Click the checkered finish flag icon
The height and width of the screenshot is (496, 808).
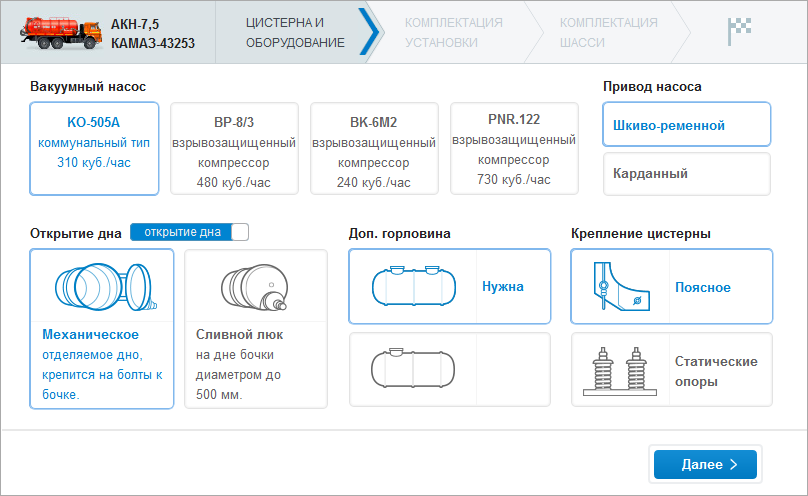(738, 32)
